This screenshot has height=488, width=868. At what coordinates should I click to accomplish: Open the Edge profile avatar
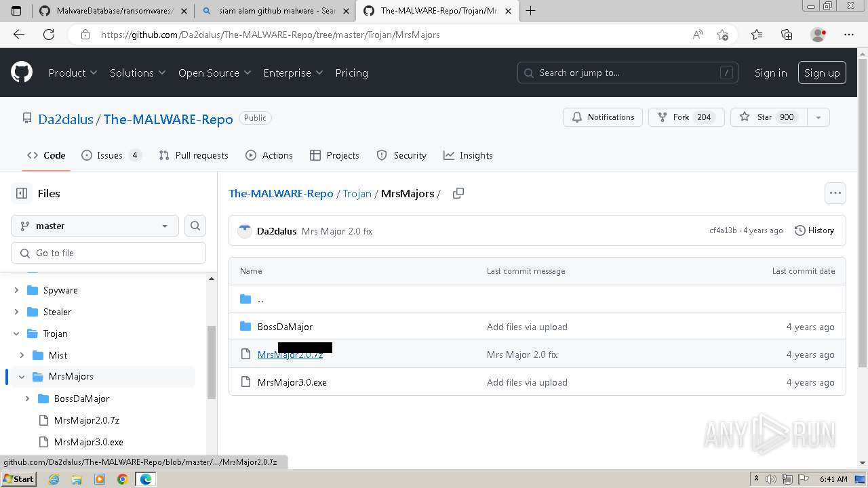click(818, 35)
